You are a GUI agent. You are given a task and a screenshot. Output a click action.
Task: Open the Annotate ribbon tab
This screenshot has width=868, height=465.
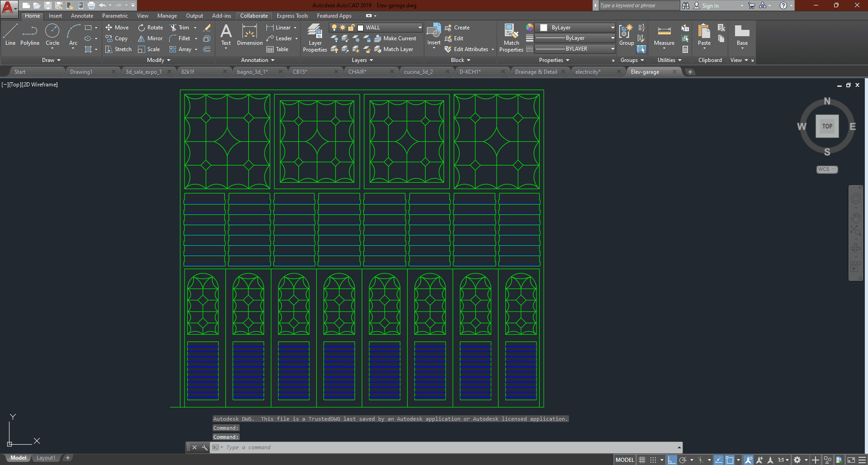[x=82, y=16]
